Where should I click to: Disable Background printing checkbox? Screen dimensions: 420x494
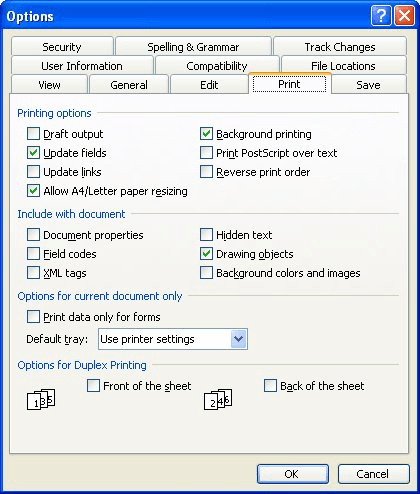[206, 134]
